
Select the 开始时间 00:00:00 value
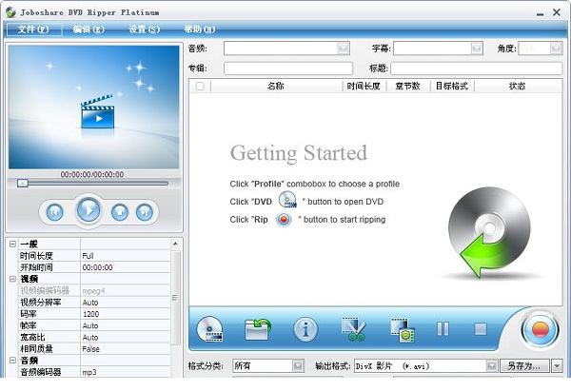point(125,267)
